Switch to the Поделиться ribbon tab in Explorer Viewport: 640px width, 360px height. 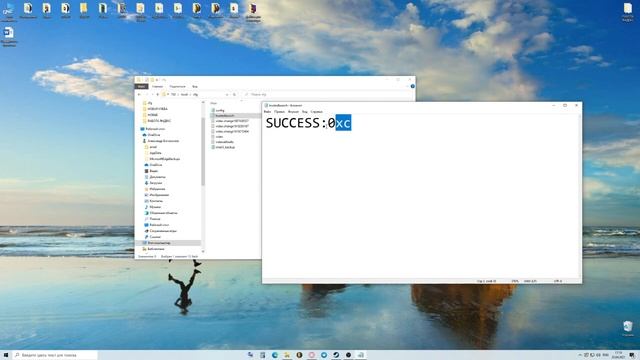click(x=177, y=87)
